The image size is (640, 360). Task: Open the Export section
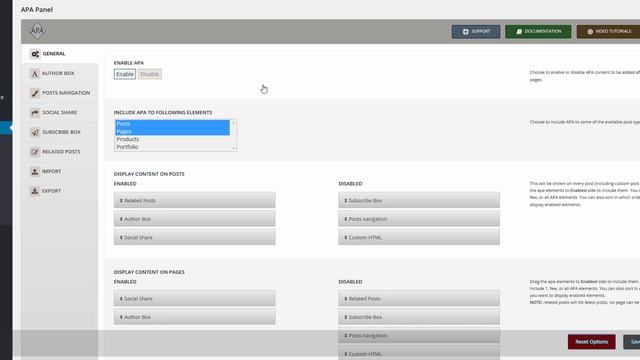pos(60,191)
